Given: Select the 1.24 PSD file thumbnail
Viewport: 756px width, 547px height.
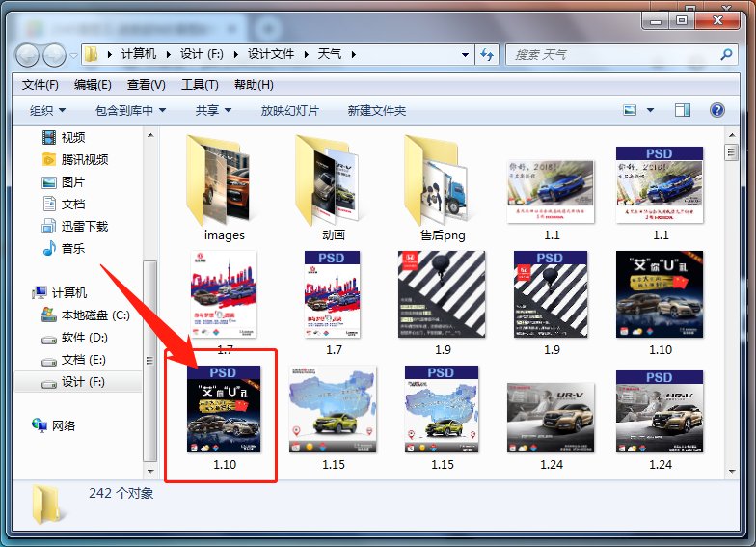Looking at the screenshot, I should point(660,411).
